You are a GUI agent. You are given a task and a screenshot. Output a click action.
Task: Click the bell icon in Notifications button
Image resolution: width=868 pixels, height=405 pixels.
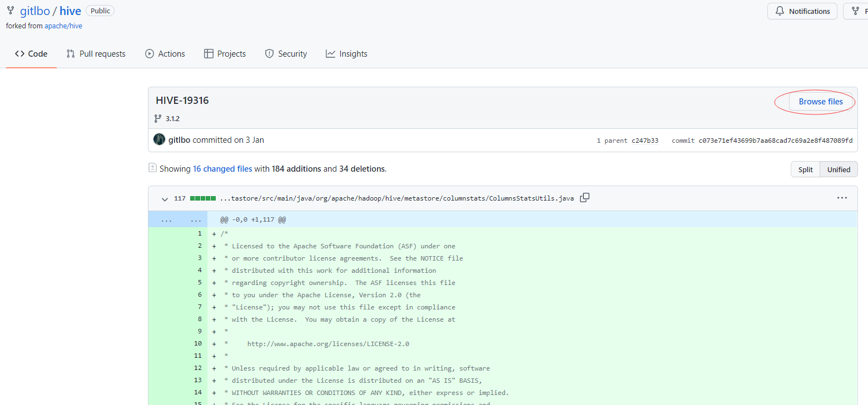(x=780, y=11)
